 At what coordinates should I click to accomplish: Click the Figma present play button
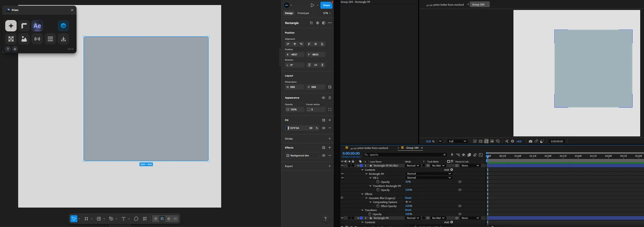[312, 5]
